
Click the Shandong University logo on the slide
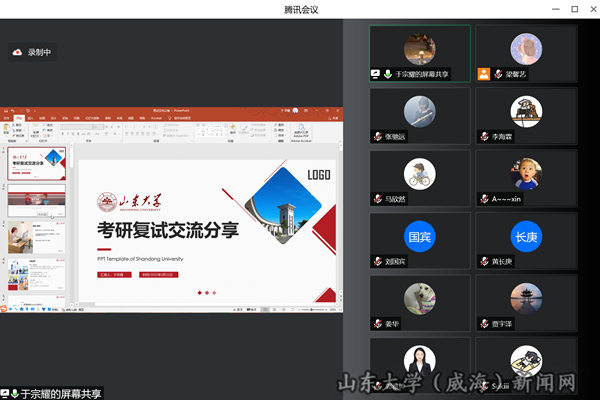click(x=129, y=202)
